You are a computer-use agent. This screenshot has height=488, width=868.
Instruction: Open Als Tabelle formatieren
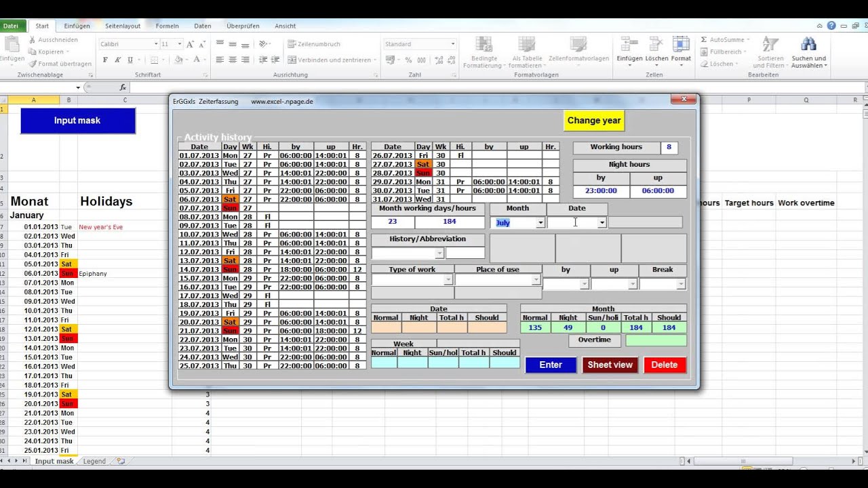pyautogui.click(x=527, y=52)
